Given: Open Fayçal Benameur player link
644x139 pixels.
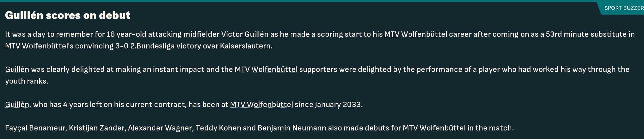Looking at the screenshot, I should (35, 128).
